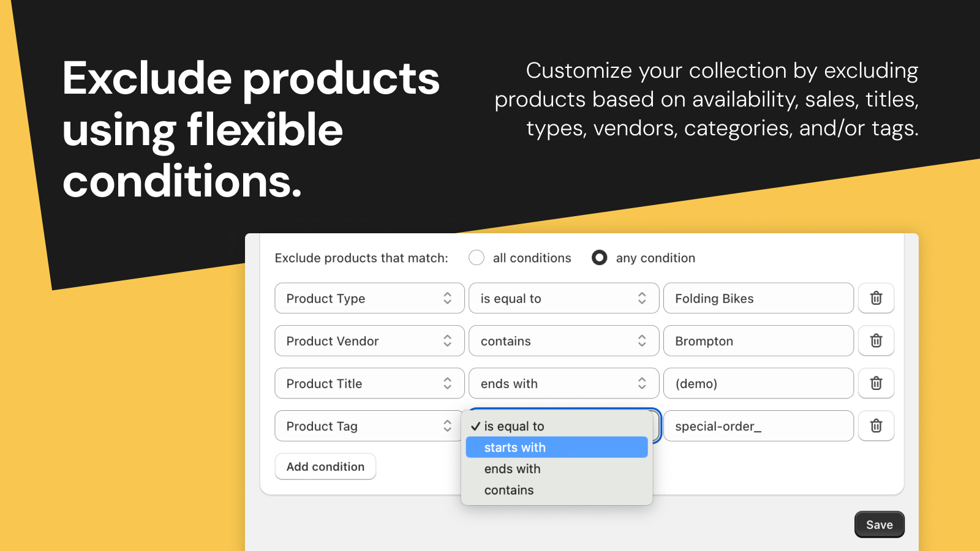Open the Product Vendor dropdown
This screenshot has width=980, height=551.
(x=369, y=341)
